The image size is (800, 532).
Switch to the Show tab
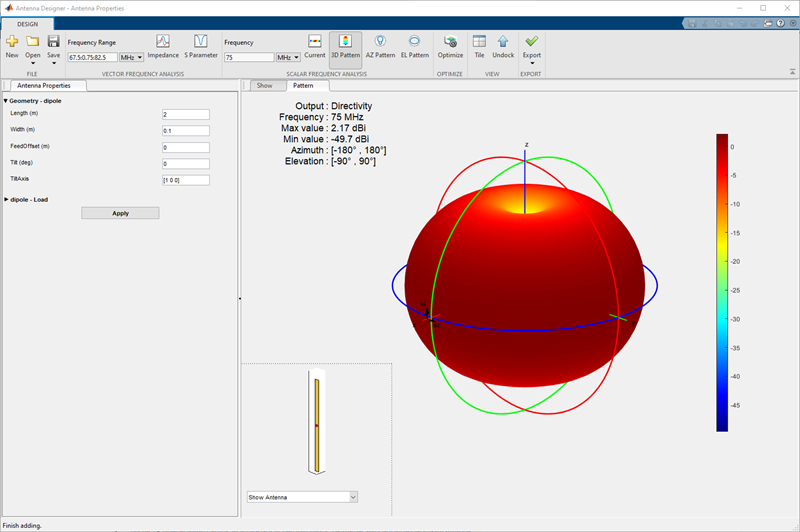pos(264,86)
